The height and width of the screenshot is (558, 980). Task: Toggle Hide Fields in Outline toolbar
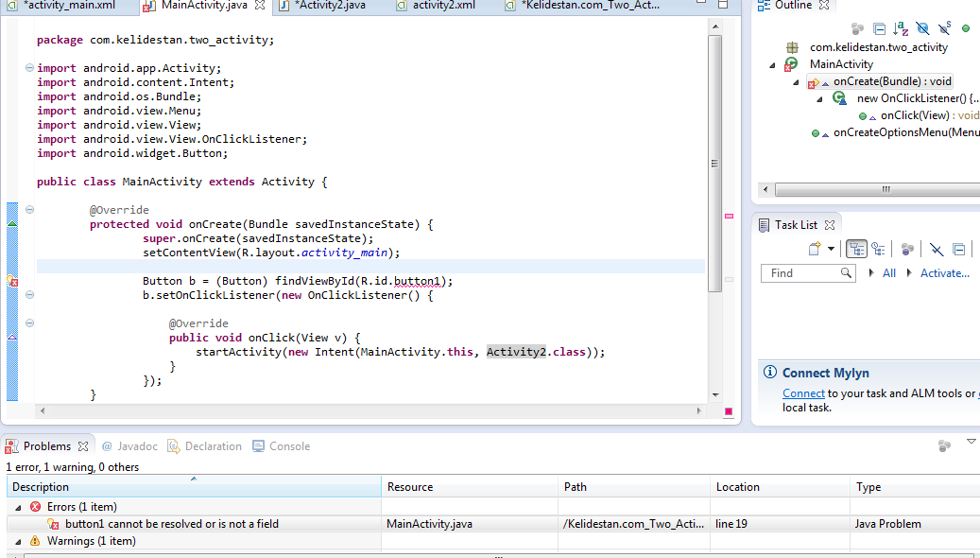pyautogui.click(x=922, y=28)
